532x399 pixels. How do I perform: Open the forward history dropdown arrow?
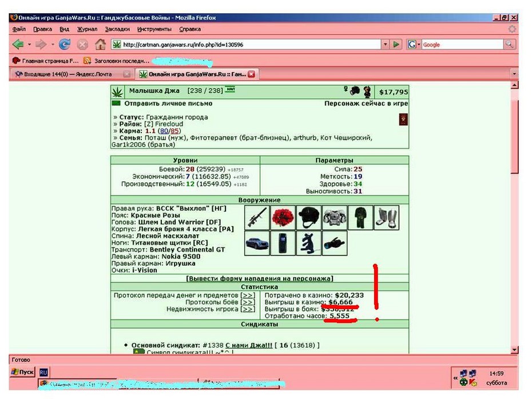pos(53,45)
